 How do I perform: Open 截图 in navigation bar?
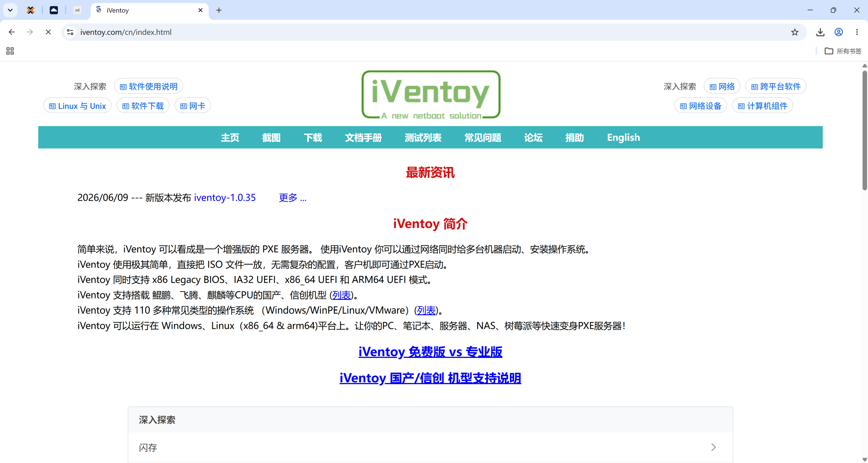tap(271, 138)
